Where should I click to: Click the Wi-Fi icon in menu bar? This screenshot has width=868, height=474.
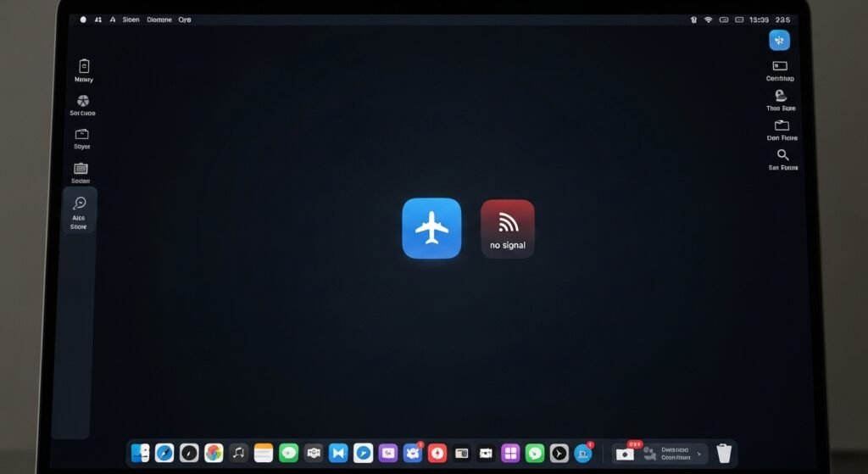tap(708, 19)
